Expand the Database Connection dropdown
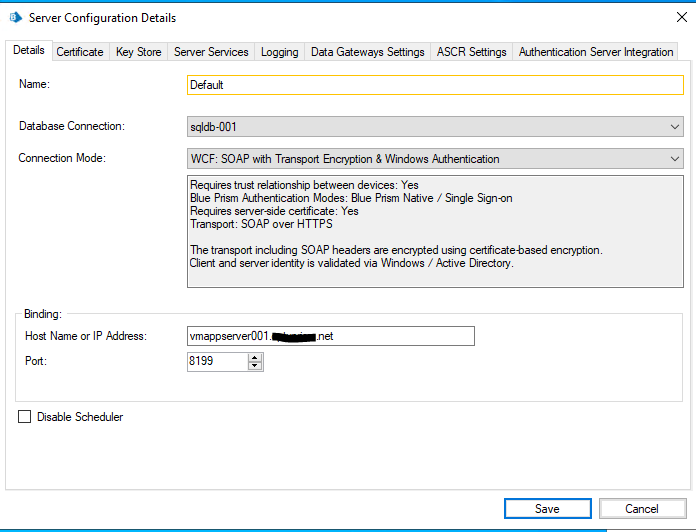 [x=435, y=127]
